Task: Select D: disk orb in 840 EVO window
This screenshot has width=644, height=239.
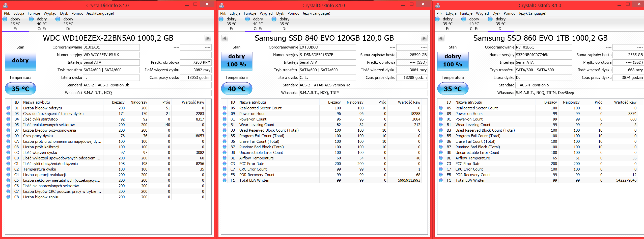Action: [x=274, y=19]
